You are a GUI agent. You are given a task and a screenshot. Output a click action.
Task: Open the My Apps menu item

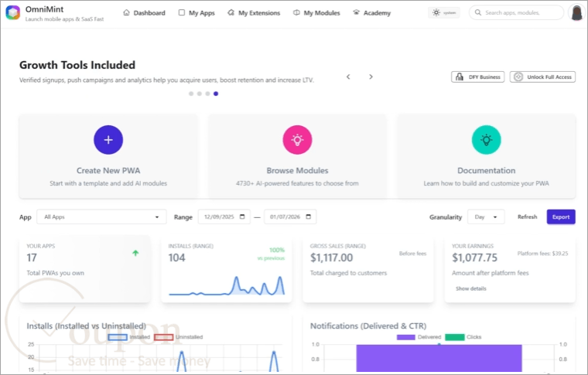click(197, 12)
